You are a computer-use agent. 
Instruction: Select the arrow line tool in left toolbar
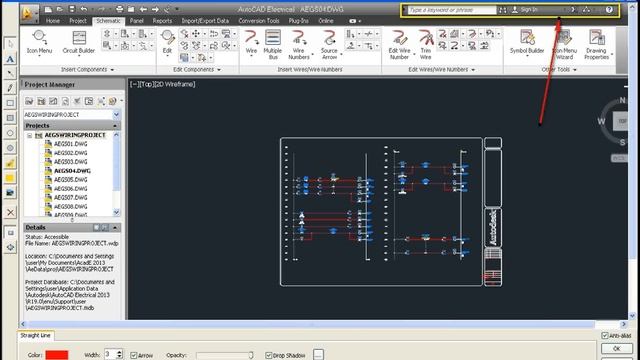(x=10, y=73)
